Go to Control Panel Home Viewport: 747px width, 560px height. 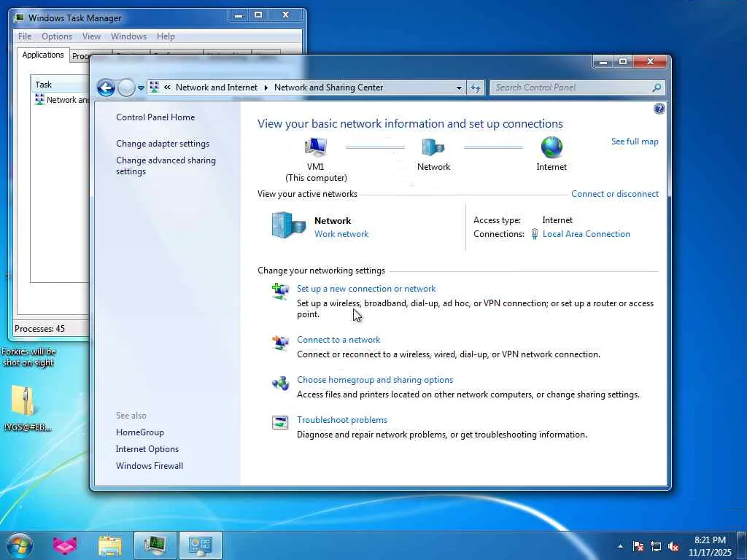tap(155, 117)
